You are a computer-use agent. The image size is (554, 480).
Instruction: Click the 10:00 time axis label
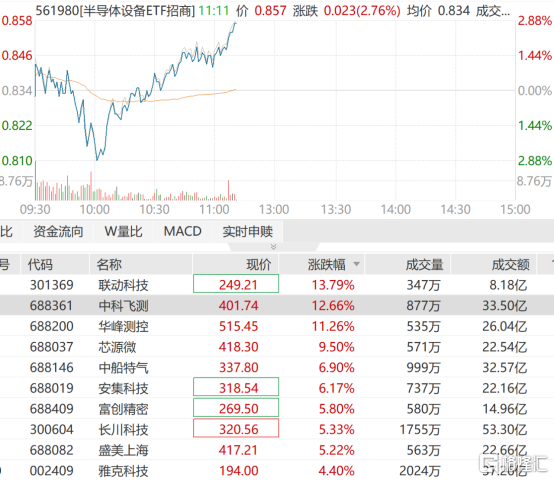pyautogui.click(x=94, y=210)
